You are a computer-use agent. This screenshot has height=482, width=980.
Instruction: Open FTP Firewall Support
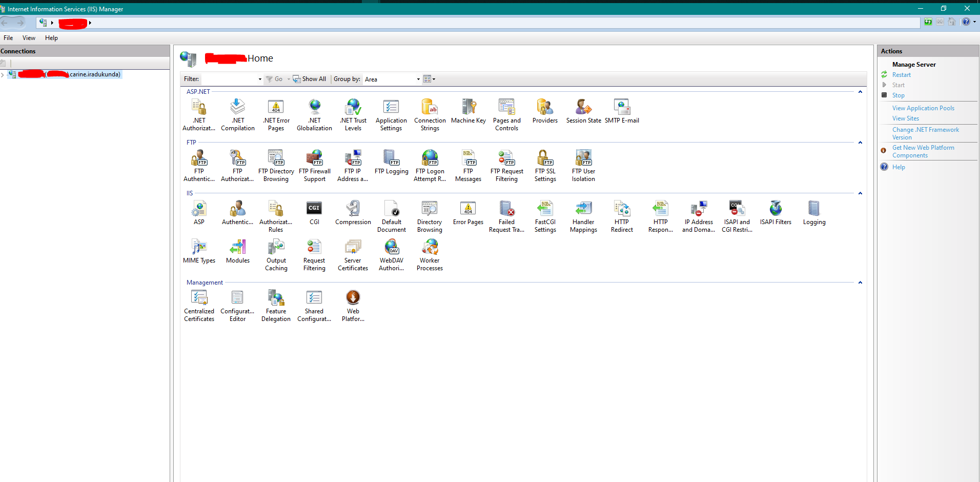[315, 166]
